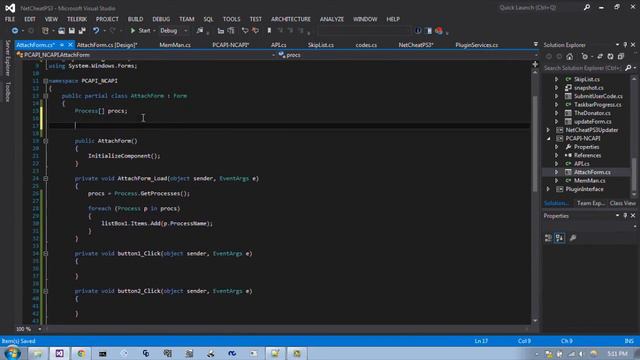Open the Toolbox side tab
The image size is (640, 360).
point(7,91)
